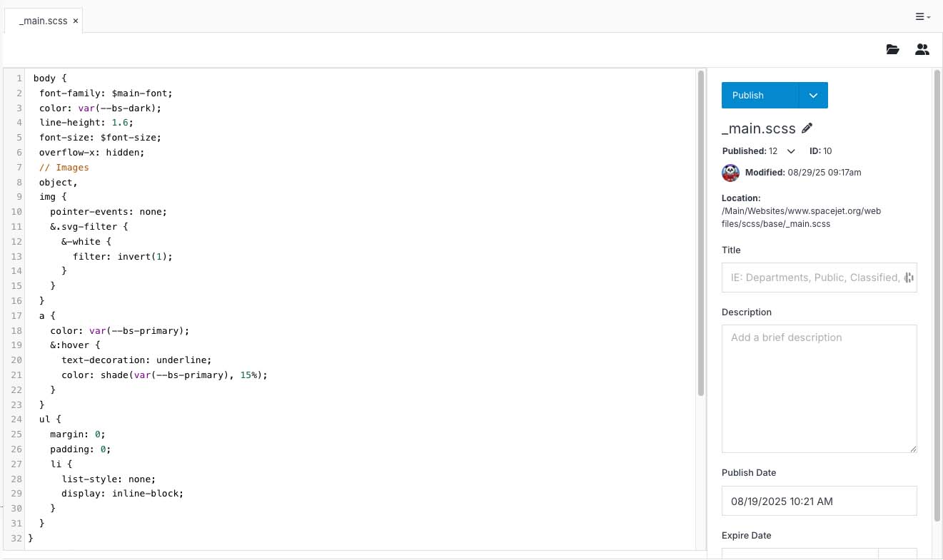Click the 'list-style: none;' line
The width and height of the screenshot is (943, 560).
click(109, 479)
